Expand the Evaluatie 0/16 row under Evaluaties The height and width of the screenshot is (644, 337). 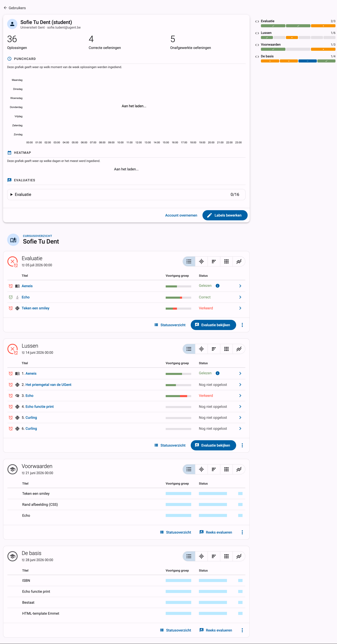coord(126,194)
